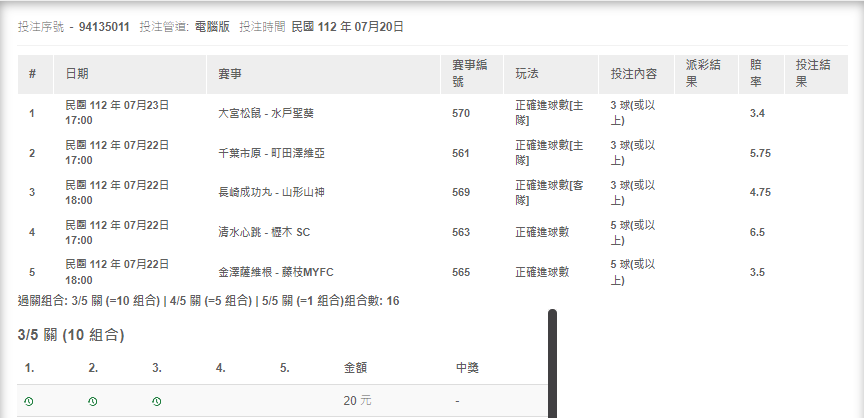Click odds value 5.75

[x=760, y=153]
